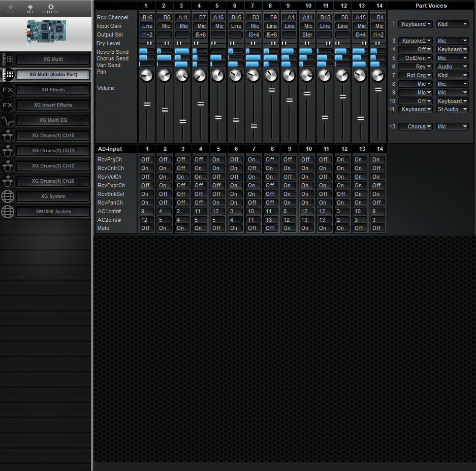The image size is (476, 471).
Task: Open Part Voices 6 Rev dropdown
Action: pos(415,66)
